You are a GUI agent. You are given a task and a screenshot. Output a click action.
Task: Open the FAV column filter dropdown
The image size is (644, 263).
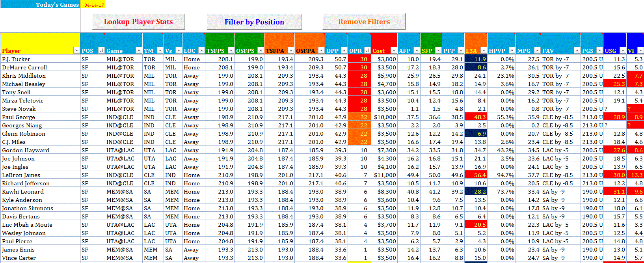click(x=577, y=50)
